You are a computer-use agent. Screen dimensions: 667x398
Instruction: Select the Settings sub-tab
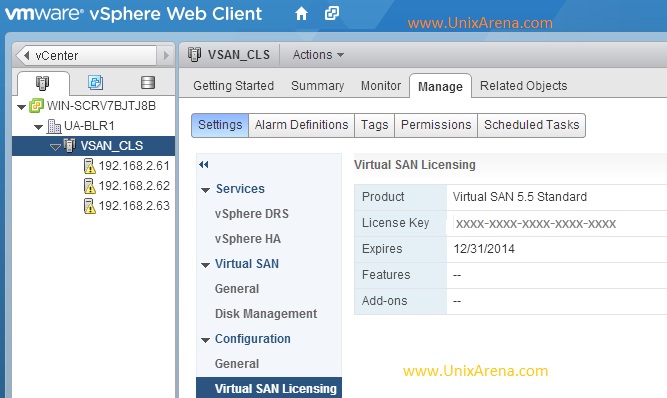(x=220, y=125)
